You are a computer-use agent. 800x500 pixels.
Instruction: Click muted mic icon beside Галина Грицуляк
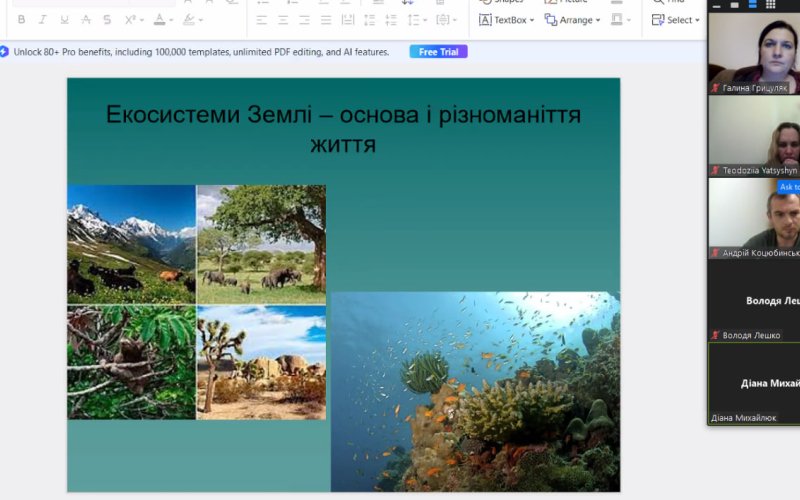(x=715, y=88)
